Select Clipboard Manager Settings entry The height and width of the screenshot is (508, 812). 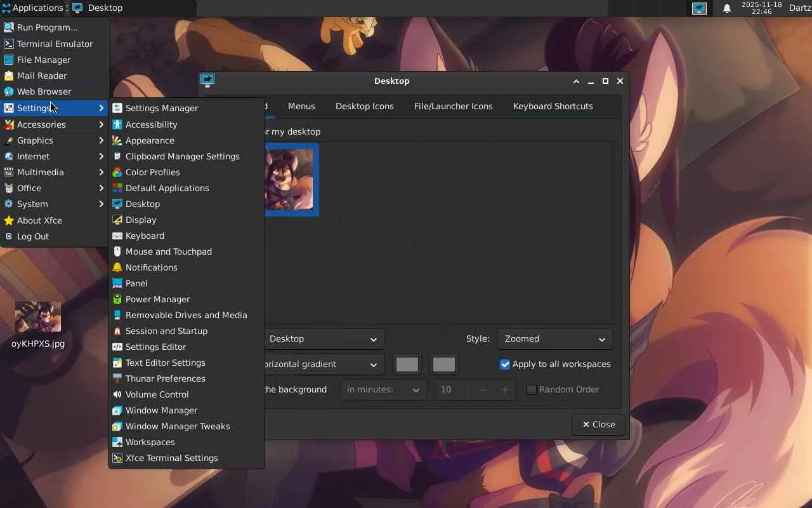[x=187, y=156]
